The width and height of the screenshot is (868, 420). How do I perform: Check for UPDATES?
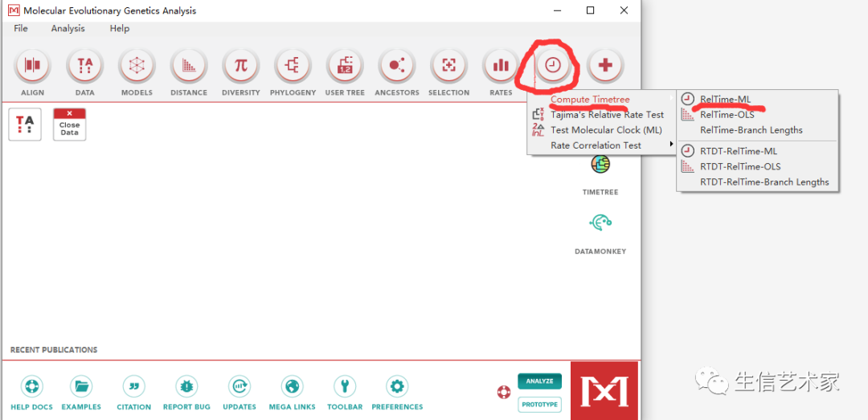(240, 393)
